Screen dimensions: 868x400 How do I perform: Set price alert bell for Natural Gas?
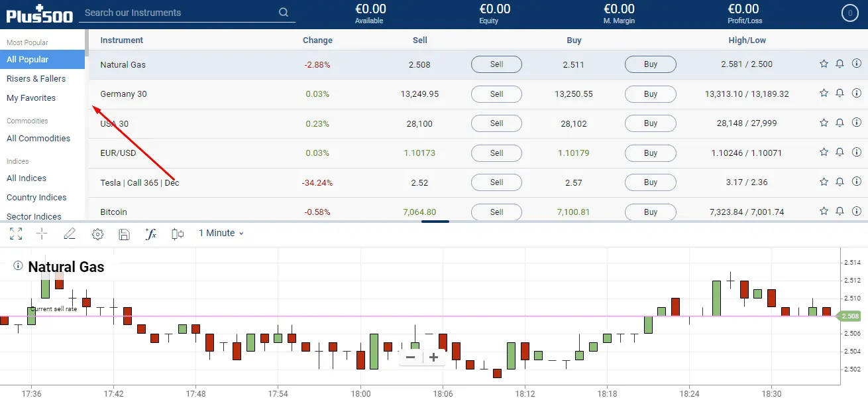[x=840, y=64]
